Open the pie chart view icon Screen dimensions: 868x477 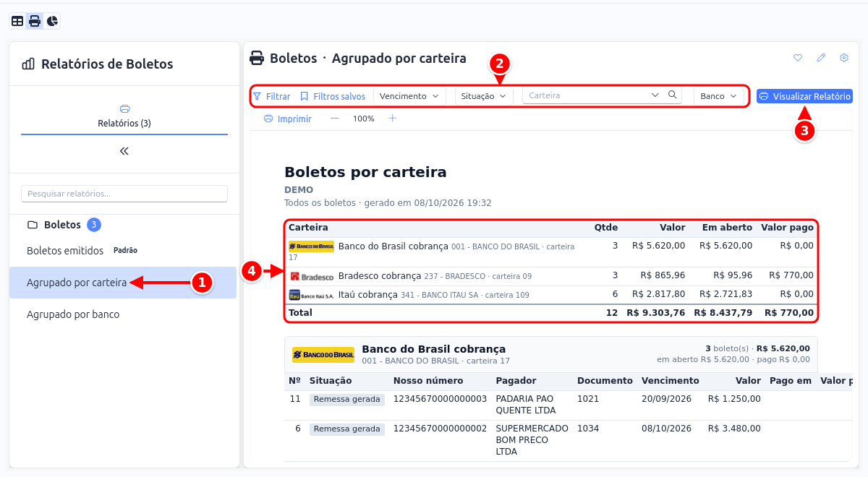click(52, 21)
